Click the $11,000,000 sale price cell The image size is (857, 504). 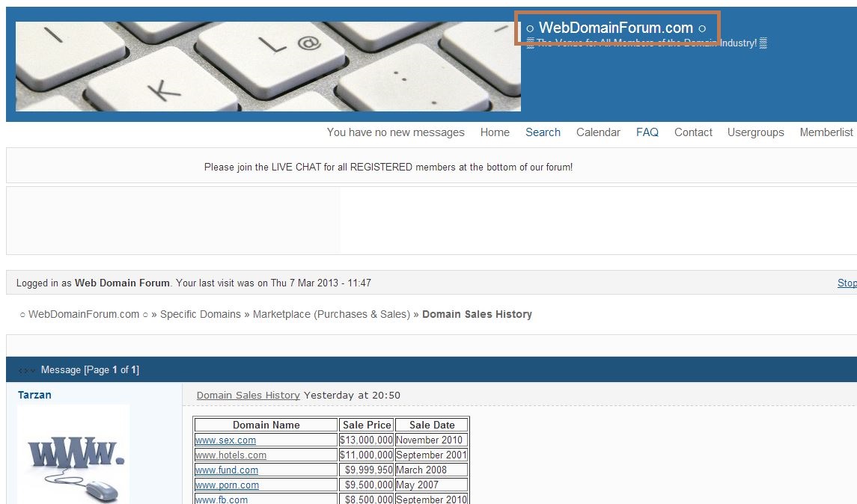366,455
